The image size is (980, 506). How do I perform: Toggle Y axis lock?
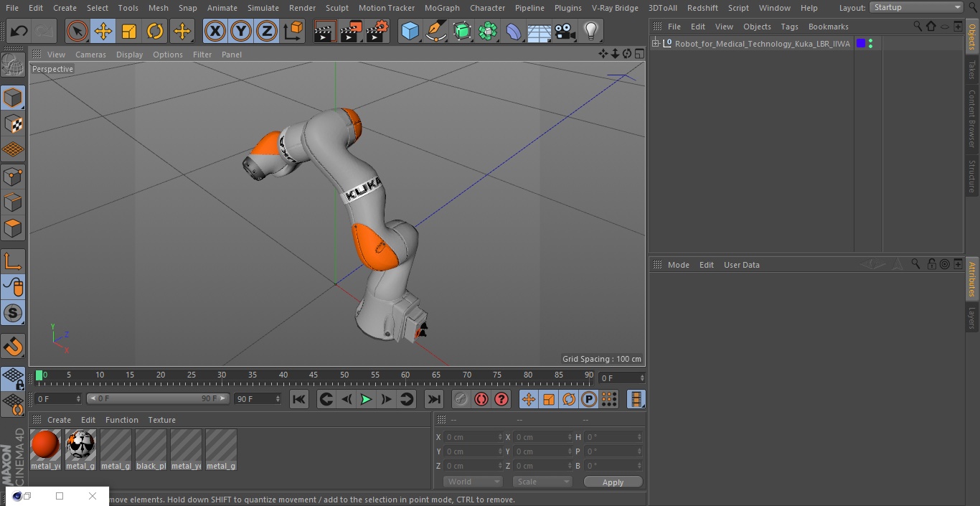[240, 31]
